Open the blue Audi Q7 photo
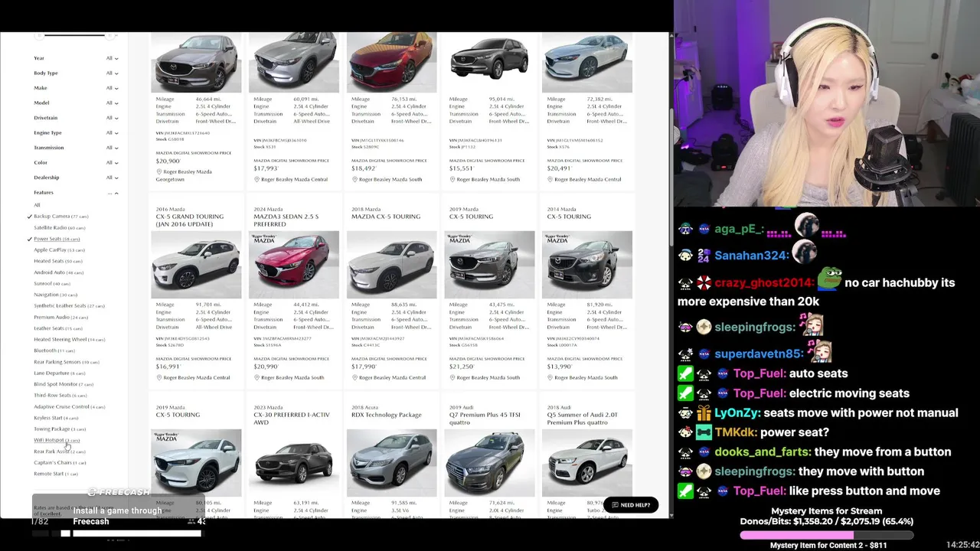 coord(489,463)
